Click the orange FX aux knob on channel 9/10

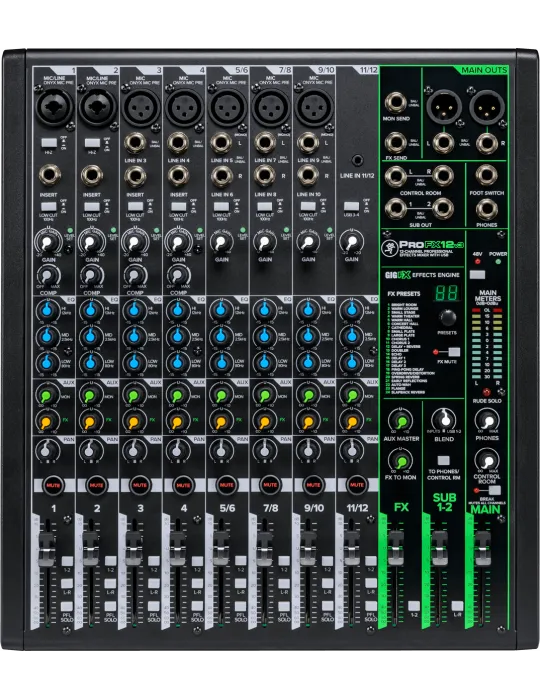[307, 421]
